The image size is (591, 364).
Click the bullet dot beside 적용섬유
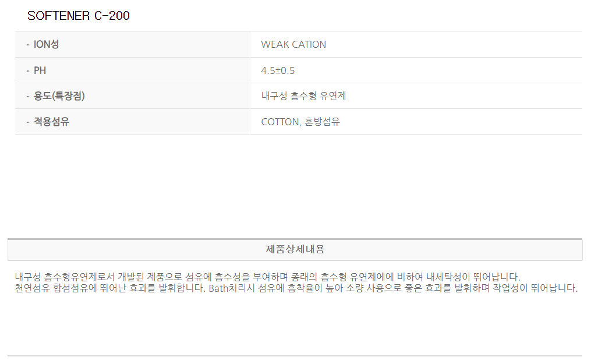(x=27, y=122)
